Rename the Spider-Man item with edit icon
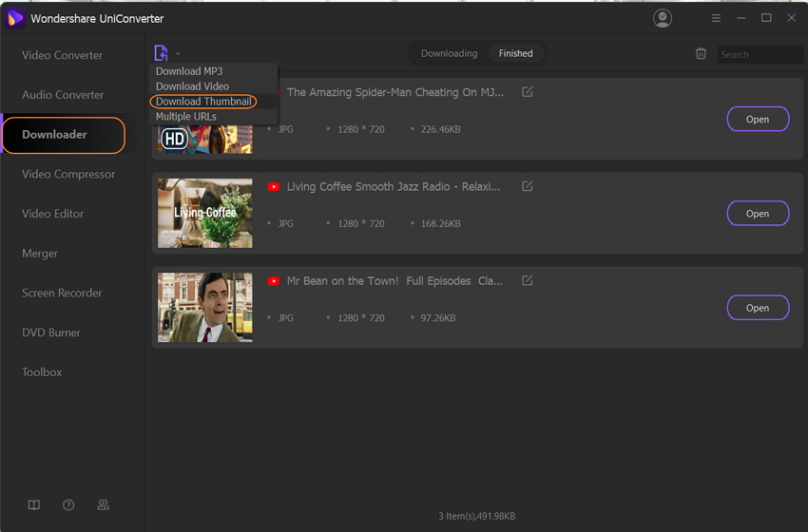 tap(528, 91)
